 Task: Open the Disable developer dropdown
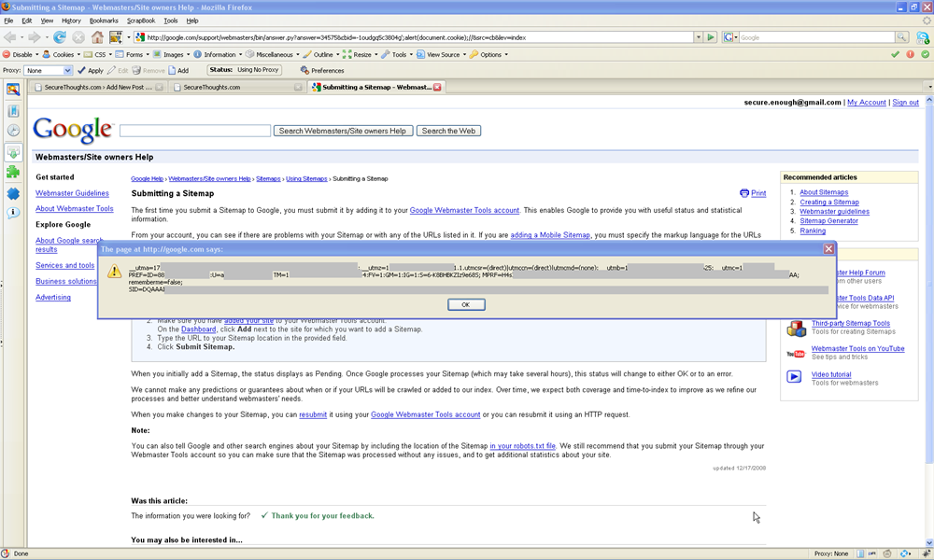pos(21,54)
